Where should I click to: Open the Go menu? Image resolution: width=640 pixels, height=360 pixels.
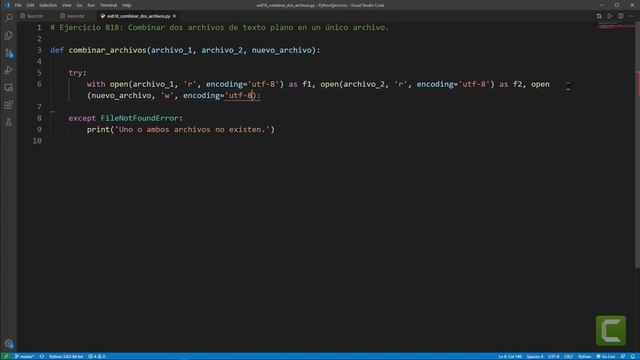tap(79, 5)
